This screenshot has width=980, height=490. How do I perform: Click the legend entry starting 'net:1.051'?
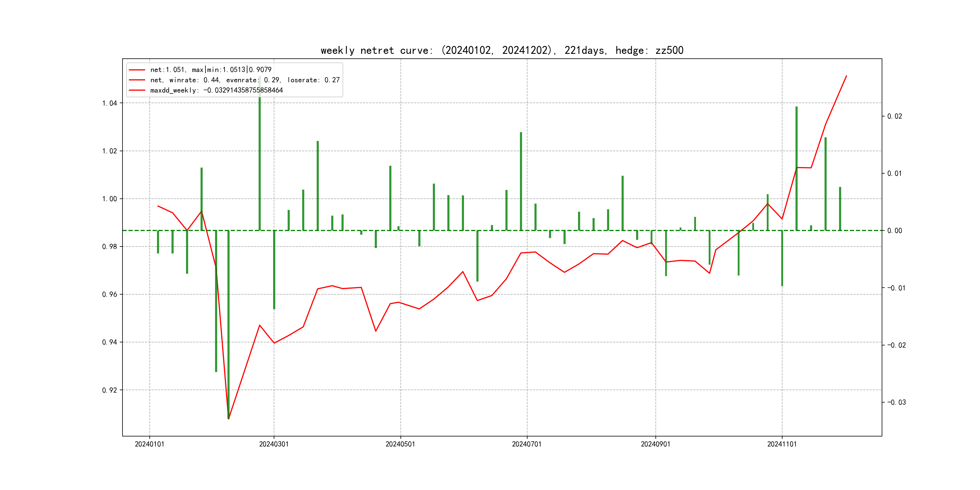[x=211, y=70]
